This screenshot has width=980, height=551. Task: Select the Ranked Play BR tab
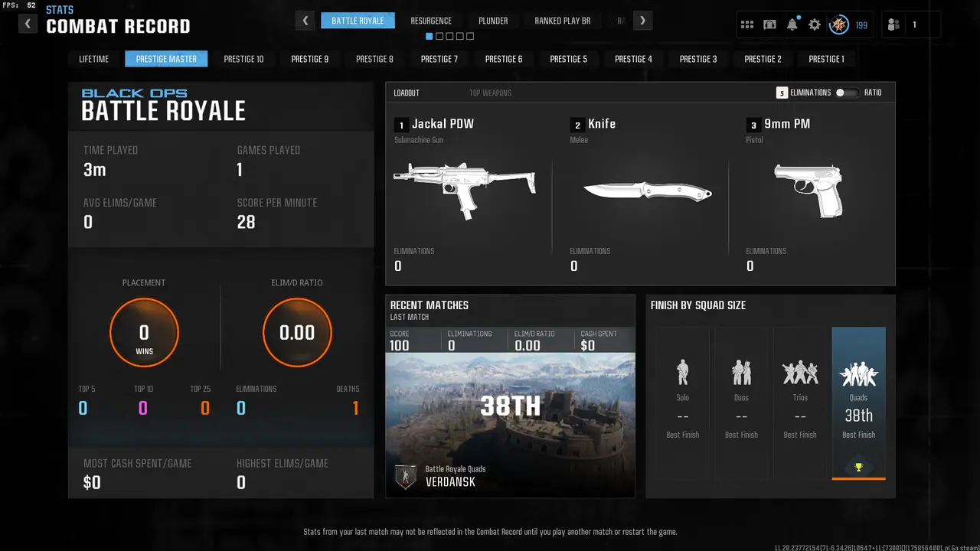563,21
